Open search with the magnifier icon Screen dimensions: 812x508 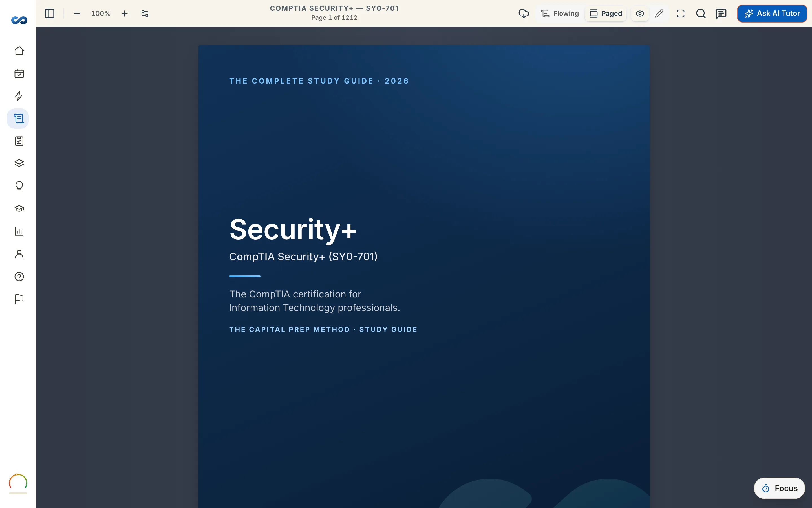(701, 14)
